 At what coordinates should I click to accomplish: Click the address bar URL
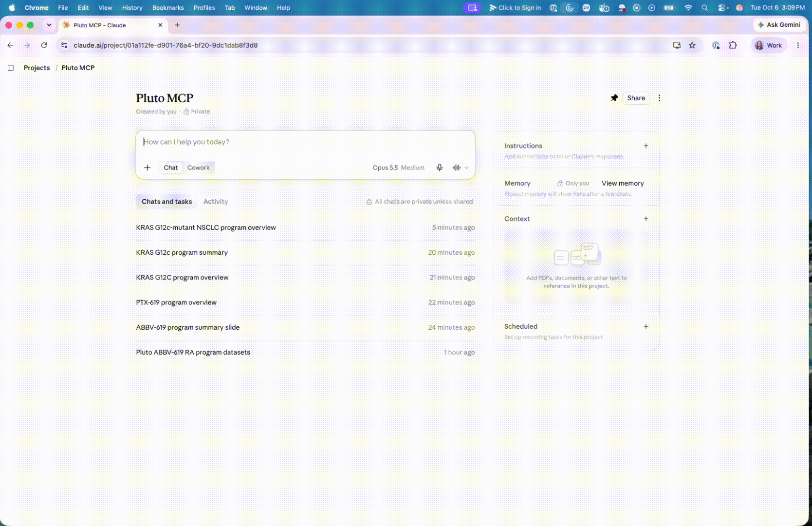point(166,45)
